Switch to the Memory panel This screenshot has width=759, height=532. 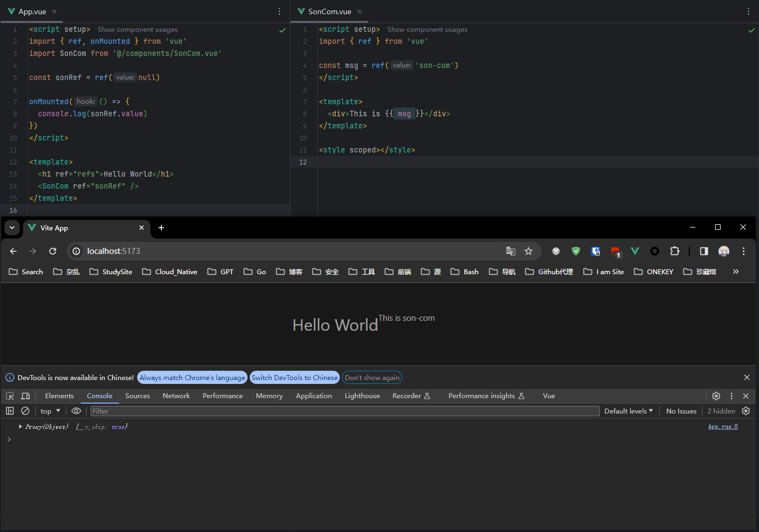pyautogui.click(x=269, y=396)
